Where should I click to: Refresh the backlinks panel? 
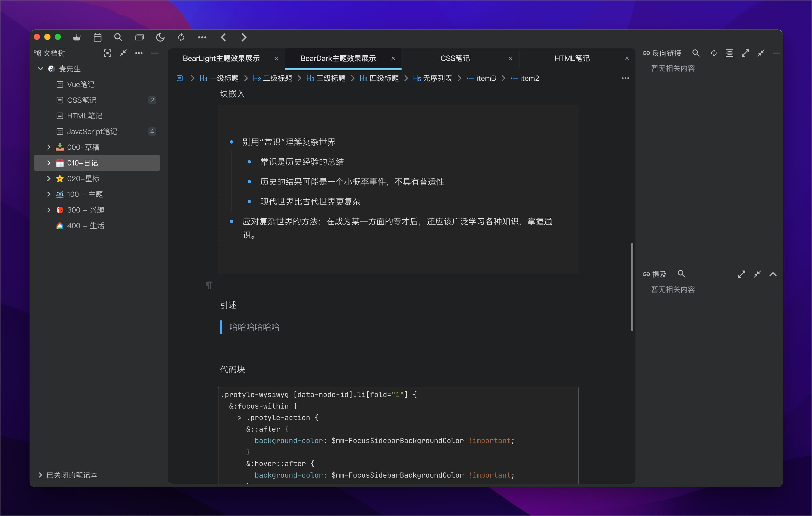(714, 53)
